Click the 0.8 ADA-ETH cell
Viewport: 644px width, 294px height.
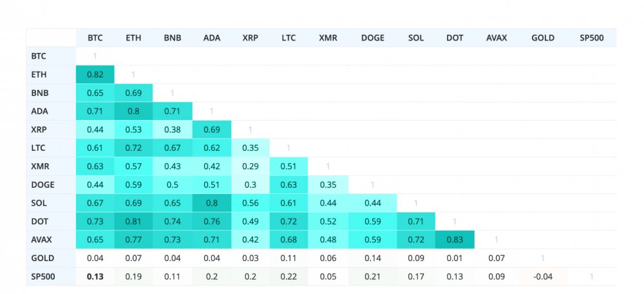[x=133, y=111]
